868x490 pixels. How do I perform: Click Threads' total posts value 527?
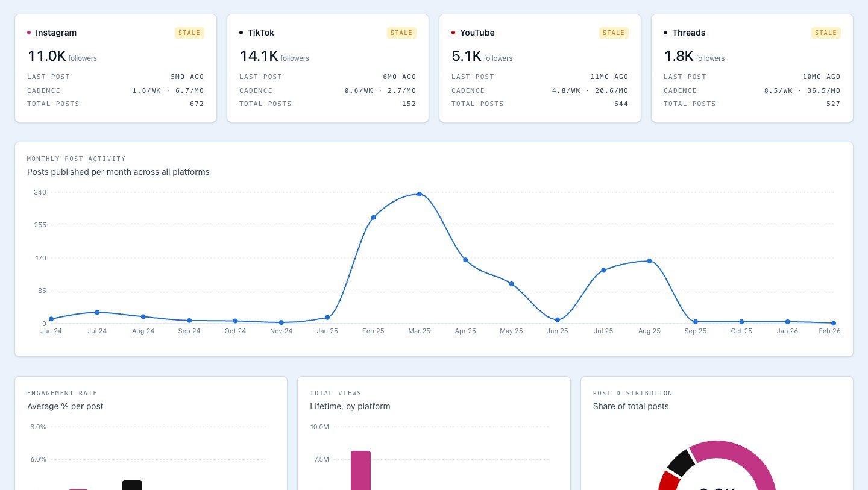coord(834,104)
